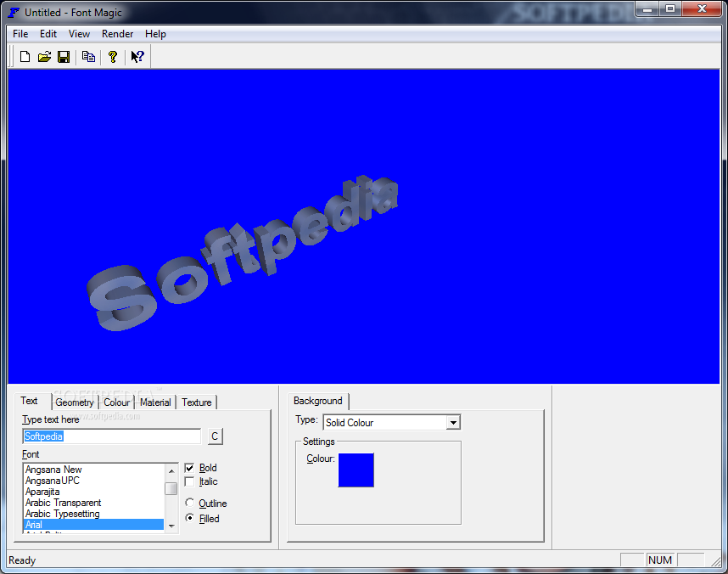This screenshot has height=574, width=728.
Task: Activate context help arrow-question icon
Action: (137, 57)
